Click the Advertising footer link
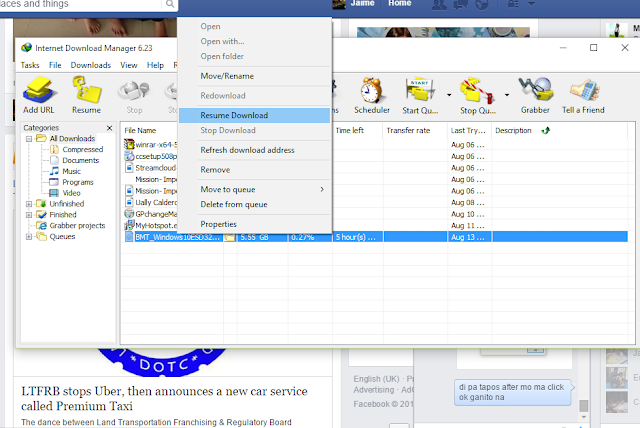 (374, 390)
